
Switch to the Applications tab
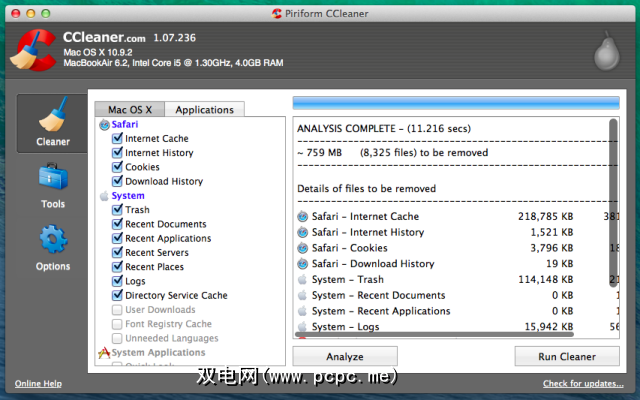[x=204, y=109]
